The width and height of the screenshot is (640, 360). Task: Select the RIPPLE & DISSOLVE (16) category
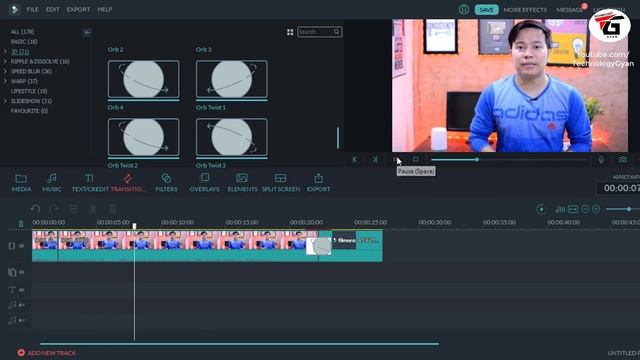click(x=40, y=61)
